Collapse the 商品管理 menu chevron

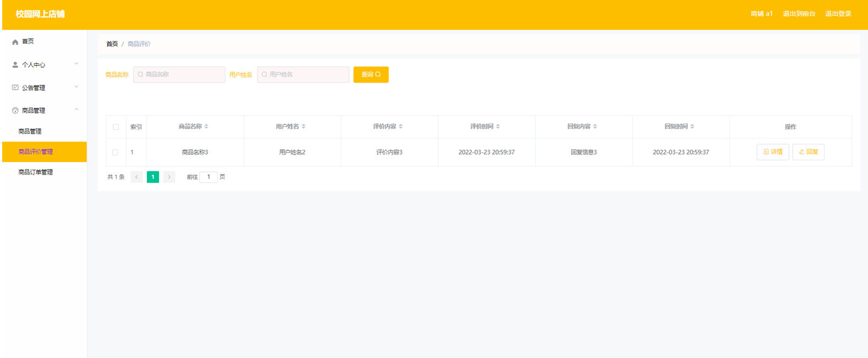[x=76, y=110]
